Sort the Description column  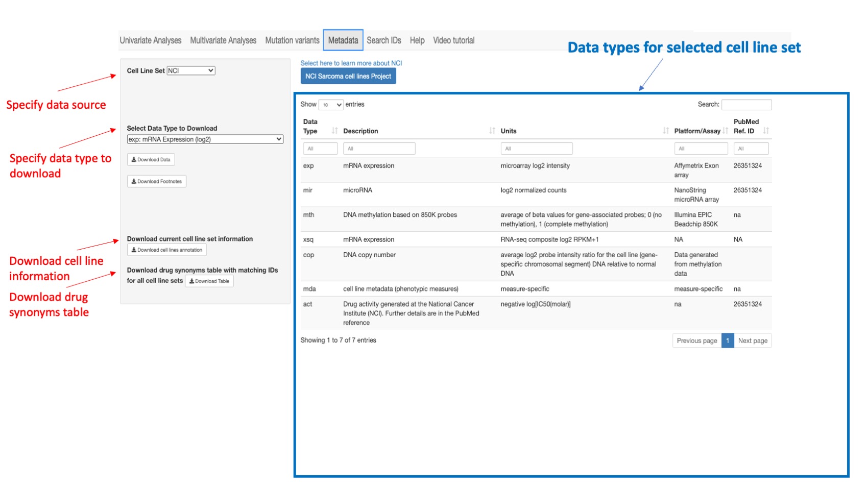click(493, 131)
